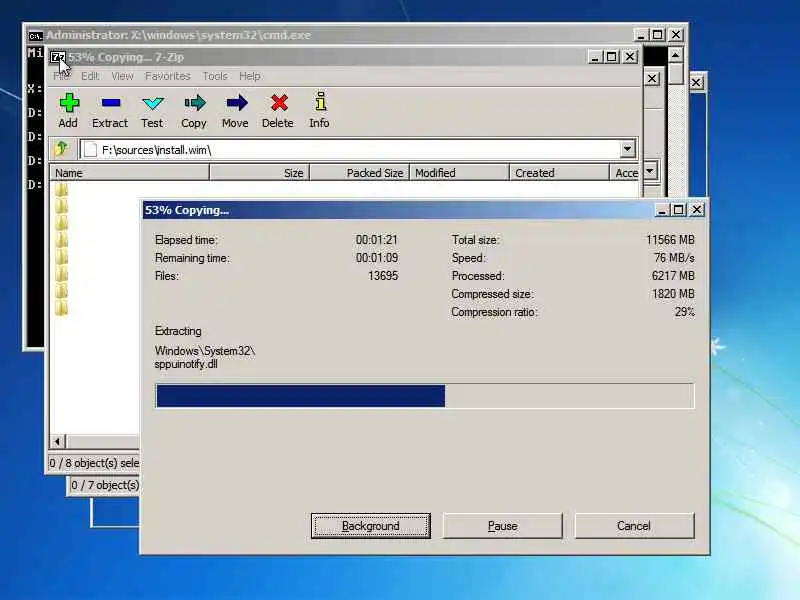
Task: Select the first folder in the file list
Action: tap(62, 190)
